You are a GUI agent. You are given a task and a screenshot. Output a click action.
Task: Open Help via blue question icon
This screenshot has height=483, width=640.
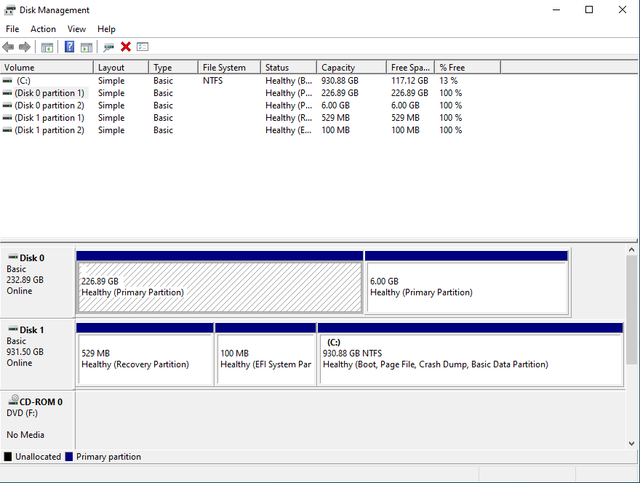[69, 47]
